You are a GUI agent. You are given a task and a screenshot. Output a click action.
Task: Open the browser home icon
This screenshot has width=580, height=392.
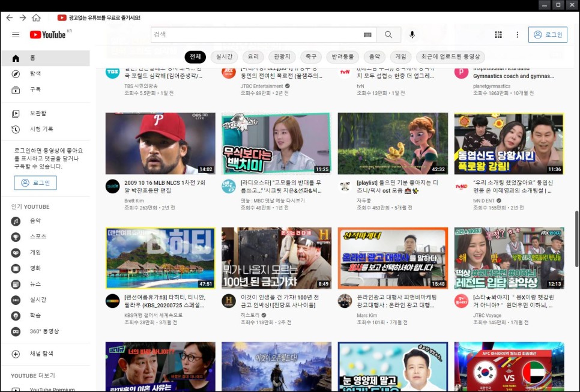pyautogui.click(x=36, y=18)
